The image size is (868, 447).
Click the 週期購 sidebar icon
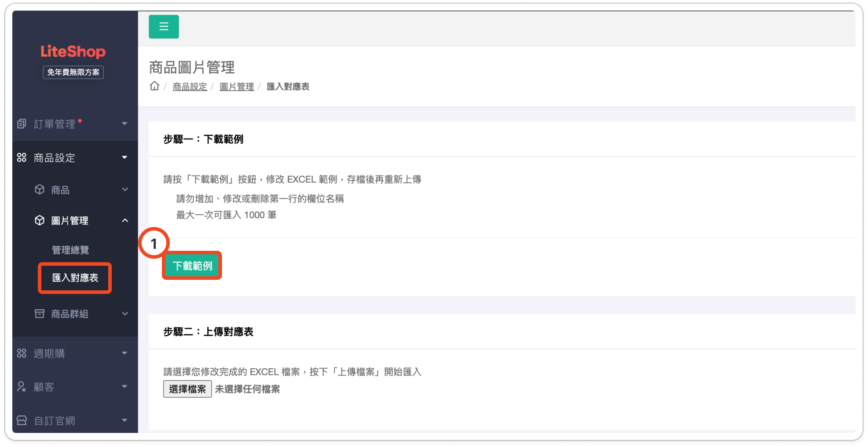click(22, 353)
